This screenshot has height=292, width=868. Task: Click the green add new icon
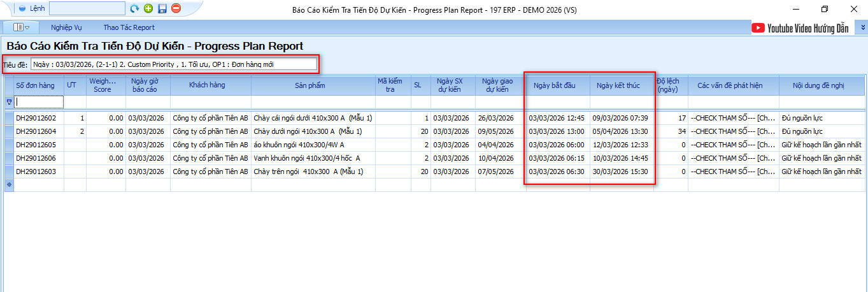[148, 8]
